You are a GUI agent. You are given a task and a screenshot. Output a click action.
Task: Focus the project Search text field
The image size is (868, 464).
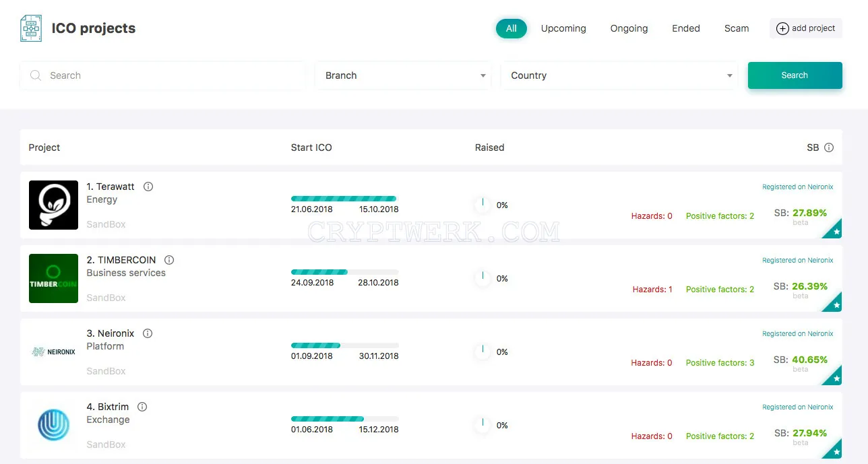tap(162, 75)
